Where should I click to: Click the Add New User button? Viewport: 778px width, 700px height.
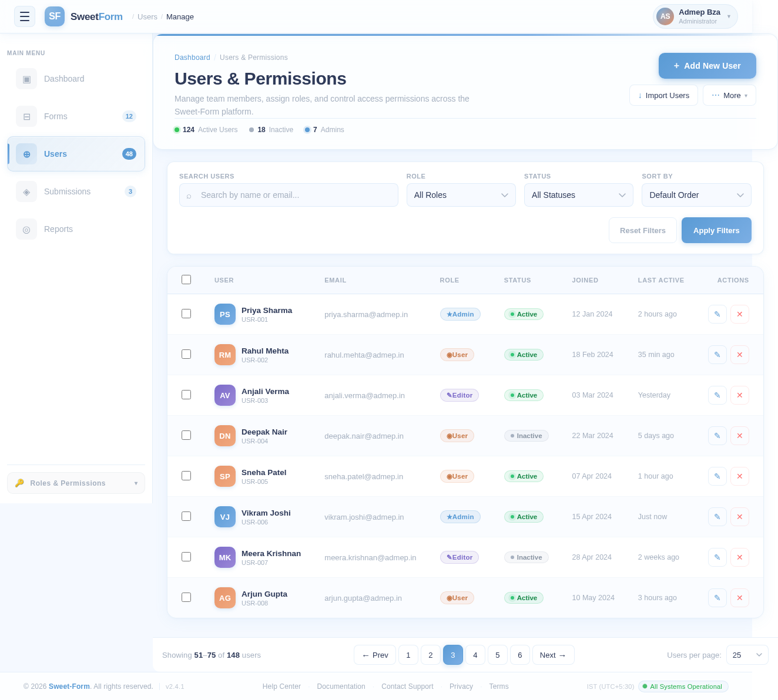pyautogui.click(x=707, y=66)
